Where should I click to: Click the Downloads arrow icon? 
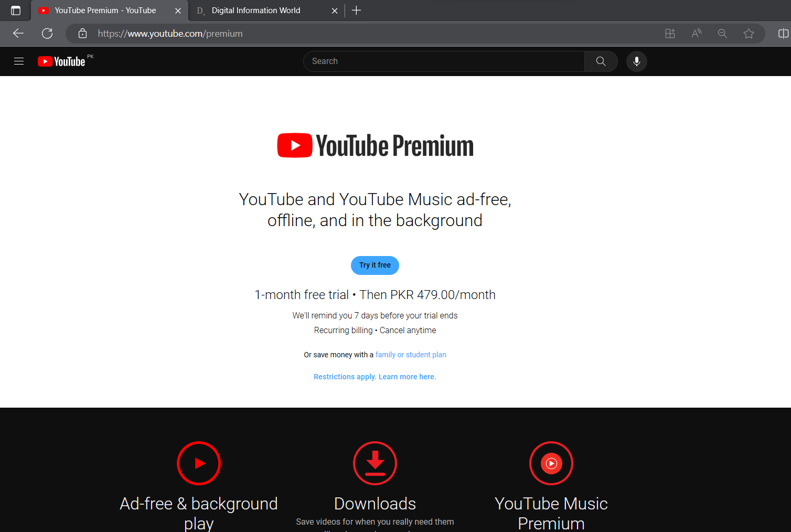[375, 463]
